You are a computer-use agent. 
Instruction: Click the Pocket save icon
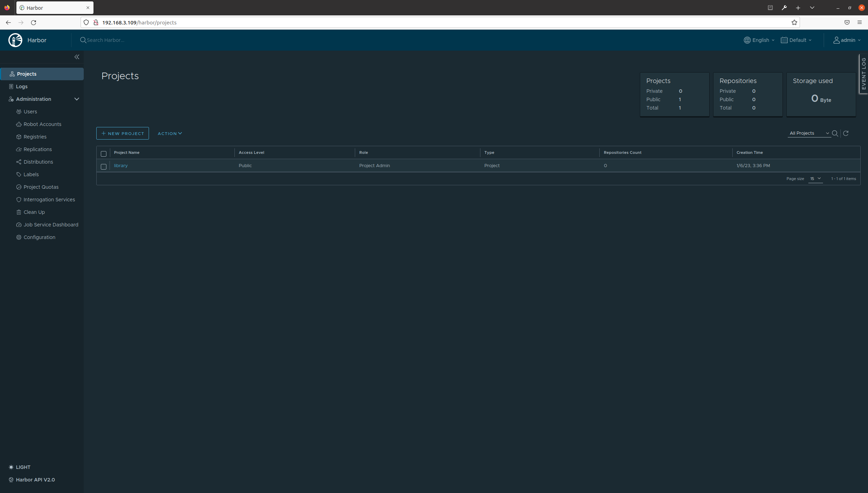(x=847, y=22)
